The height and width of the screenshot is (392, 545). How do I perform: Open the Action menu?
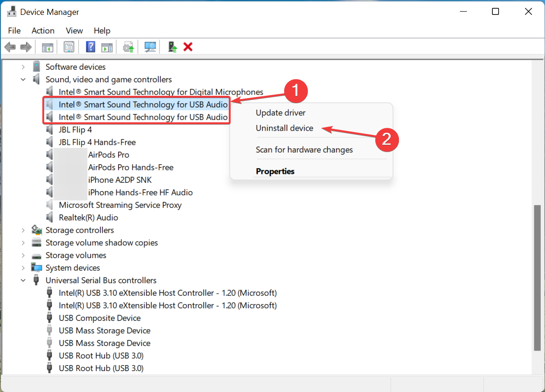(43, 31)
